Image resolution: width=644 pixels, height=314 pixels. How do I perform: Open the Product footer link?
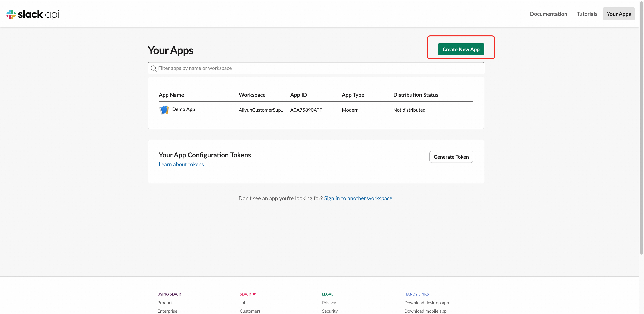click(165, 302)
